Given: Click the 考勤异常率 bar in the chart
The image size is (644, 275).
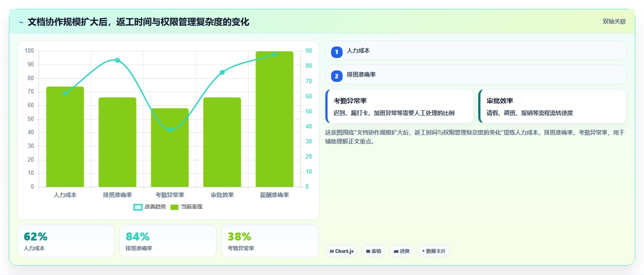Looking at the screenshot, I should [170, 147].
